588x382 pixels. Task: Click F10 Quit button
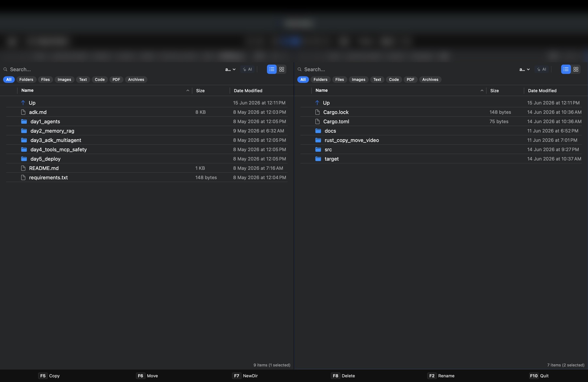click(539, 376)
